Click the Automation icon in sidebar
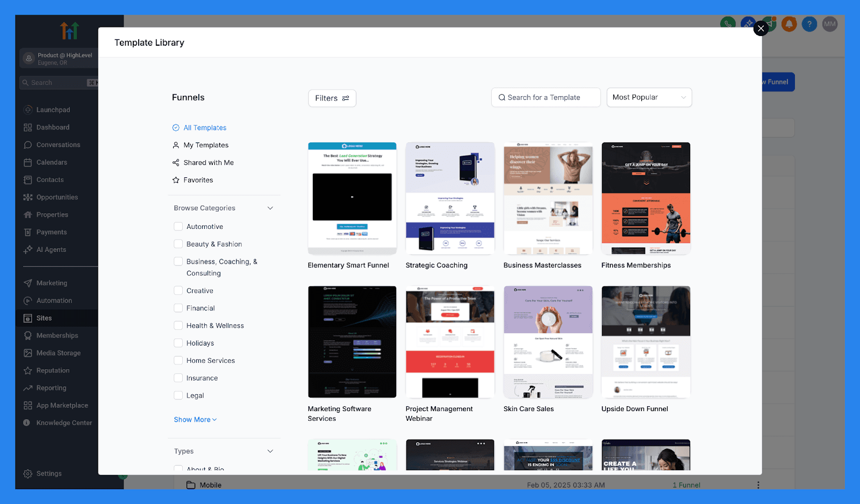 (28, 300)
